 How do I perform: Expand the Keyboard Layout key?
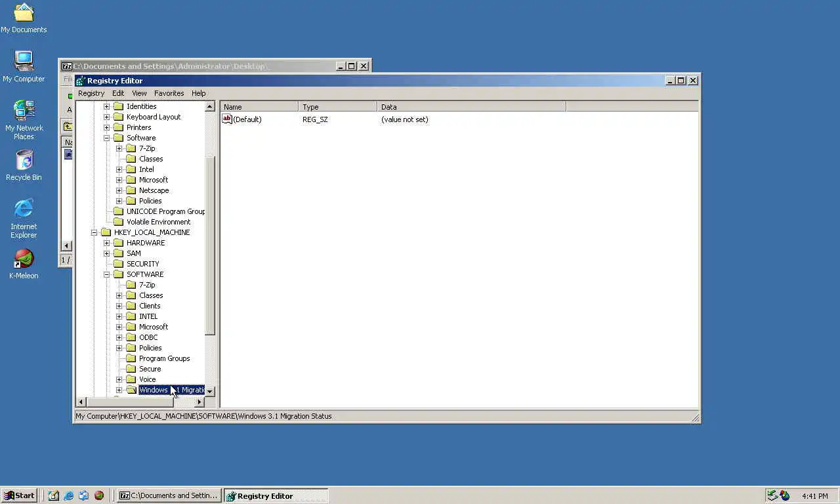(106, 117)
